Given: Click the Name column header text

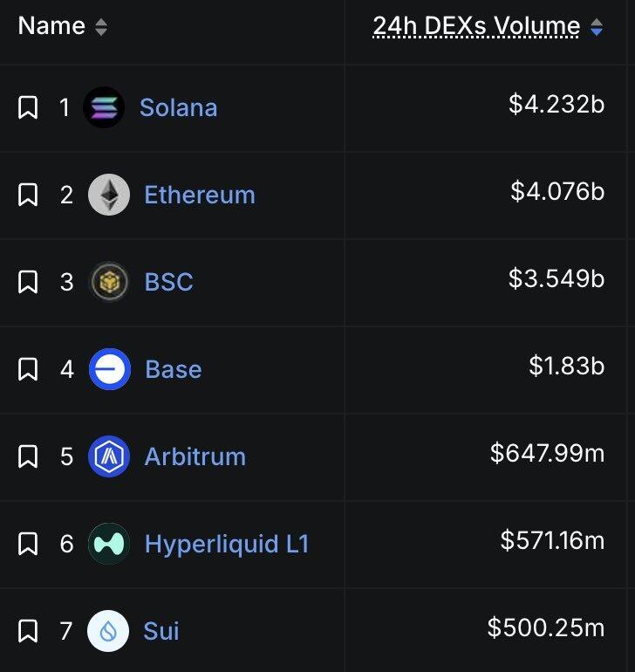Looking at the screenshot, I should pos(51,26).
